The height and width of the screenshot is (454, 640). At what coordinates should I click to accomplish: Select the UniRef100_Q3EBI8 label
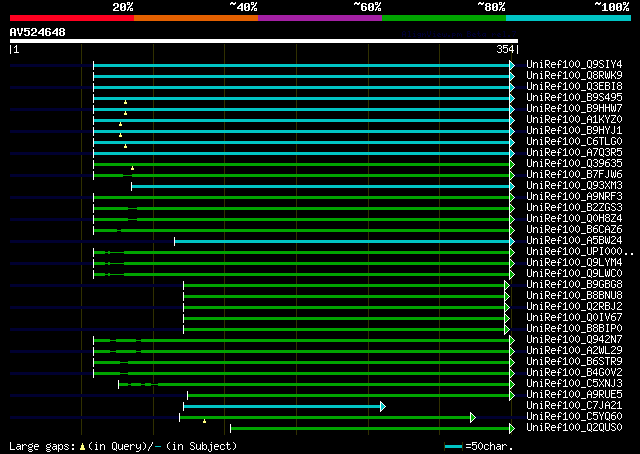coord(574,87)
